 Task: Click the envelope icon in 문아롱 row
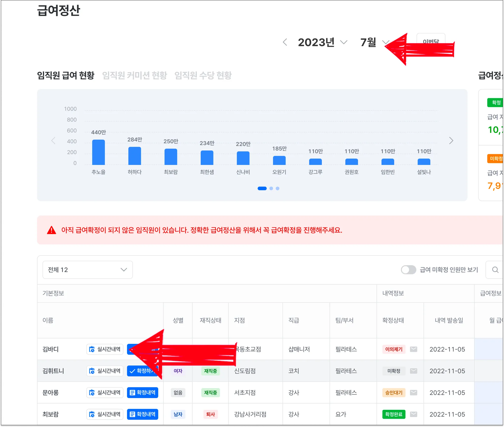click(x=413, y=392)
